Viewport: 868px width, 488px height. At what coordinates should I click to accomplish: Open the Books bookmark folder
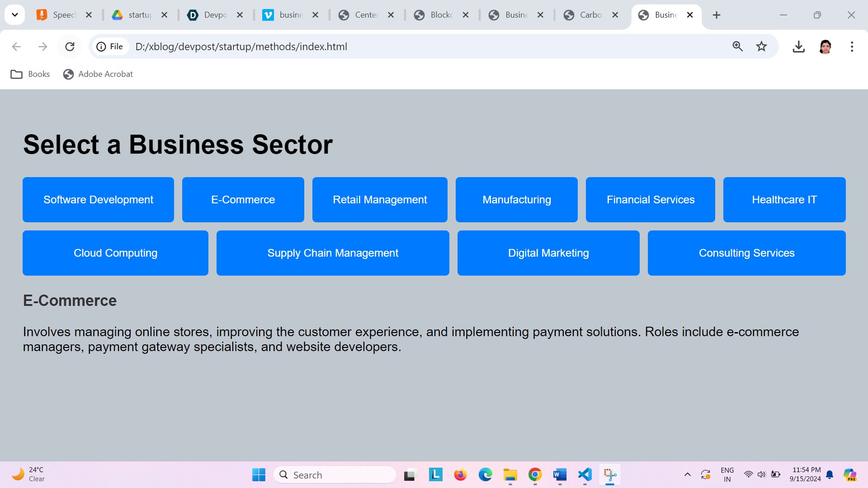[x=30, y=74]
